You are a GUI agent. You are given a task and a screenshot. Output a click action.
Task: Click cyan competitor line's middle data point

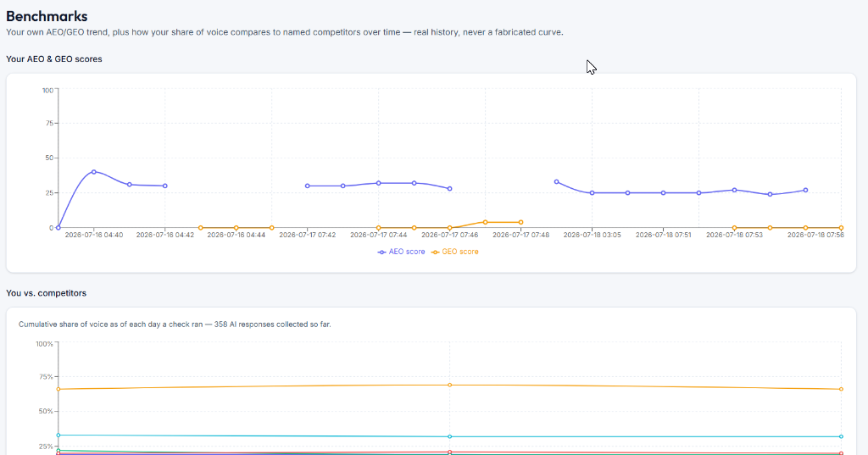(449, 436)
